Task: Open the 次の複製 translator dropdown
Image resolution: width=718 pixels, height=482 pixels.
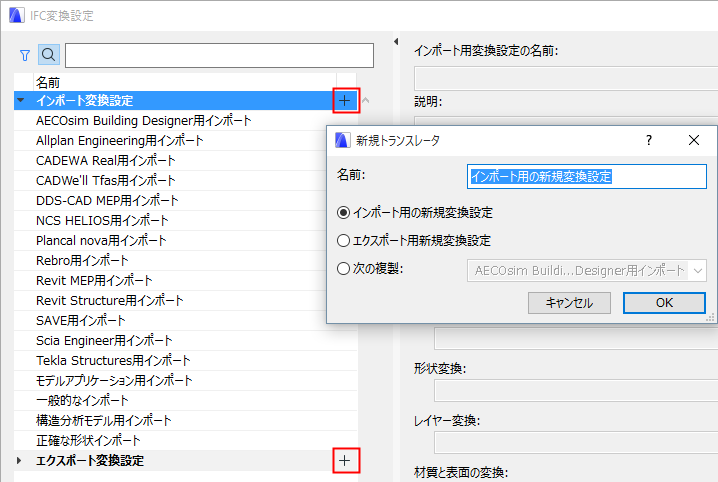Action: coord(587,271)
